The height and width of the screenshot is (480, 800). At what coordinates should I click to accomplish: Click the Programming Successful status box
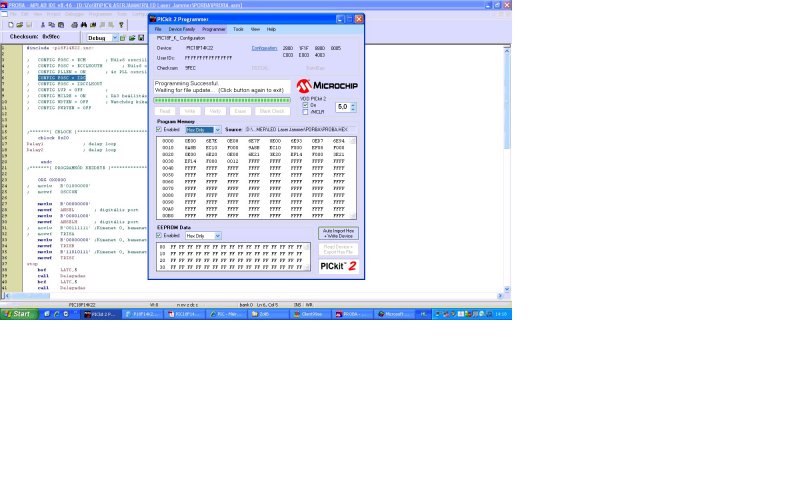[x=222, y=87]
